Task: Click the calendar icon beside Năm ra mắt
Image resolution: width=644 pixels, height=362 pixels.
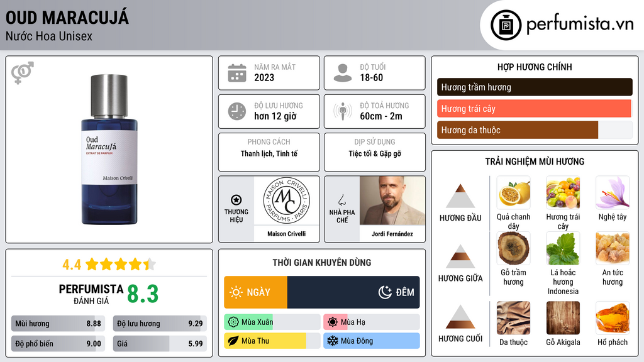Action: tap(237, 73)
